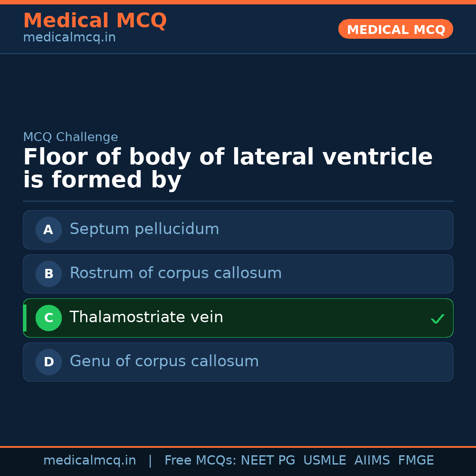The image size is (476, 476).
Task: Click the circular C badge icon
Action: coord(48,318)
